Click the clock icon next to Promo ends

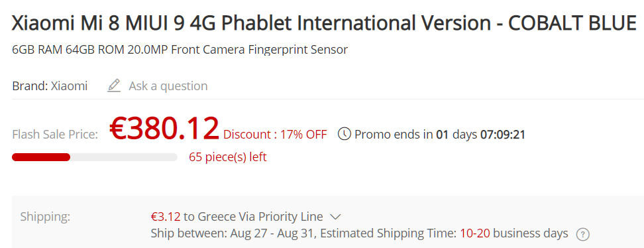[x=344, y=134]
